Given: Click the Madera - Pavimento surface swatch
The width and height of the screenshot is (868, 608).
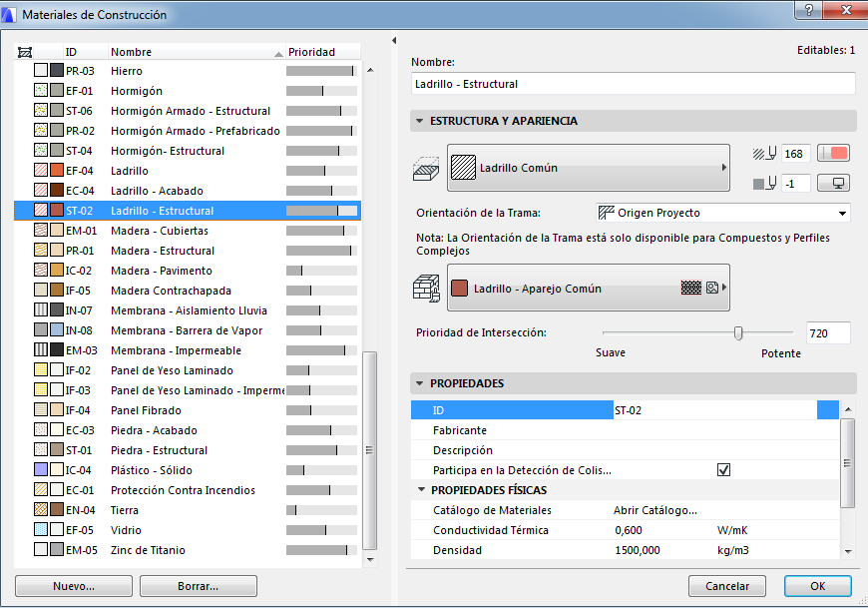Looking at the screenshot, I should [57, 270].
